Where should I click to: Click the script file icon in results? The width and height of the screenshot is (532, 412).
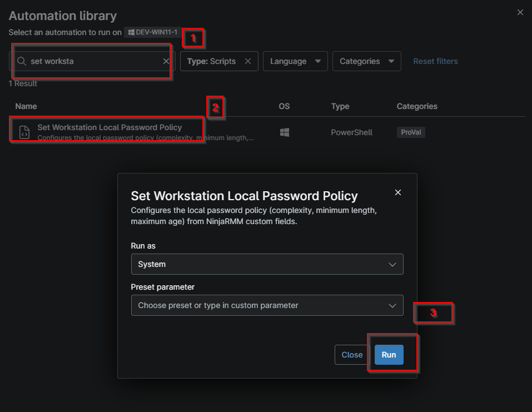tap(24, 132)
